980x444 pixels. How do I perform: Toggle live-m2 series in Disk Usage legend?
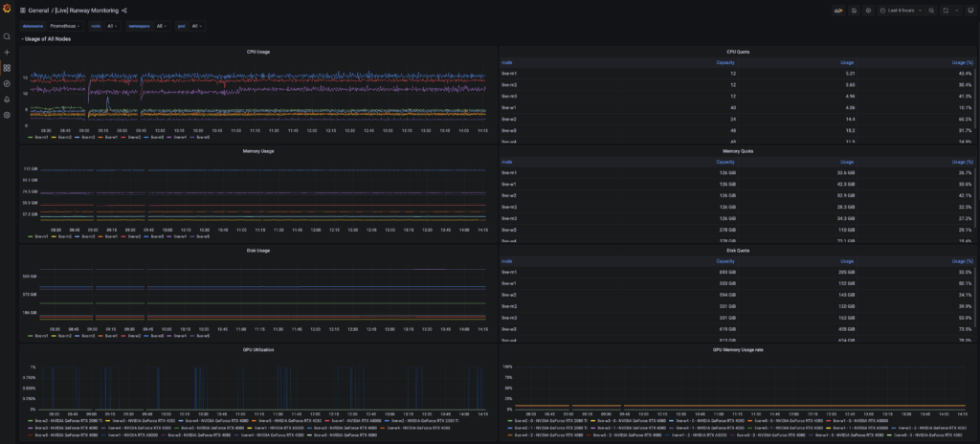(64, 336)
